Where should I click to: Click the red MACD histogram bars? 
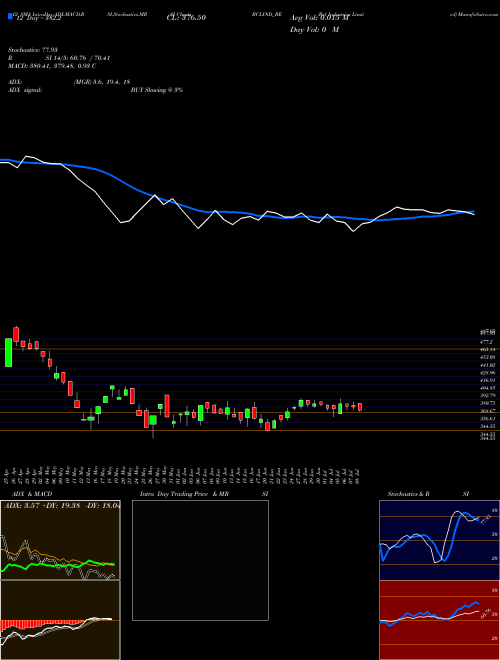40,624
